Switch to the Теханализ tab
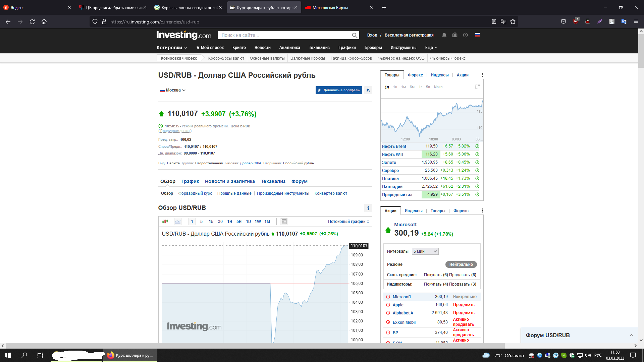The height and width of the screenshot is (362, 644). [273, 181]
